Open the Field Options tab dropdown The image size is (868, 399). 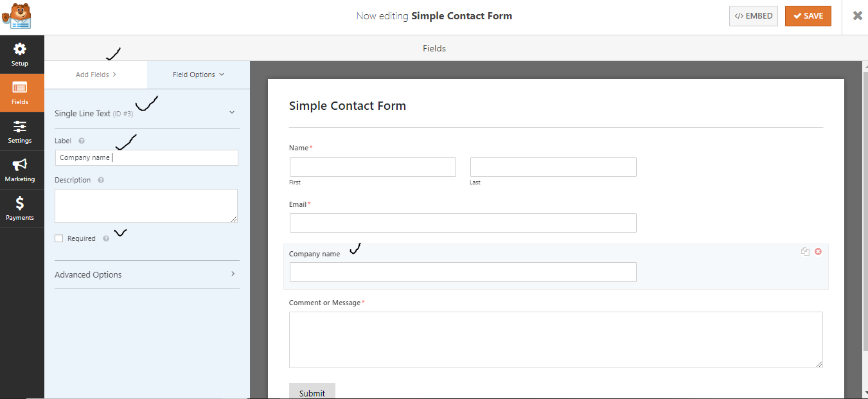[x=199, y=75]
